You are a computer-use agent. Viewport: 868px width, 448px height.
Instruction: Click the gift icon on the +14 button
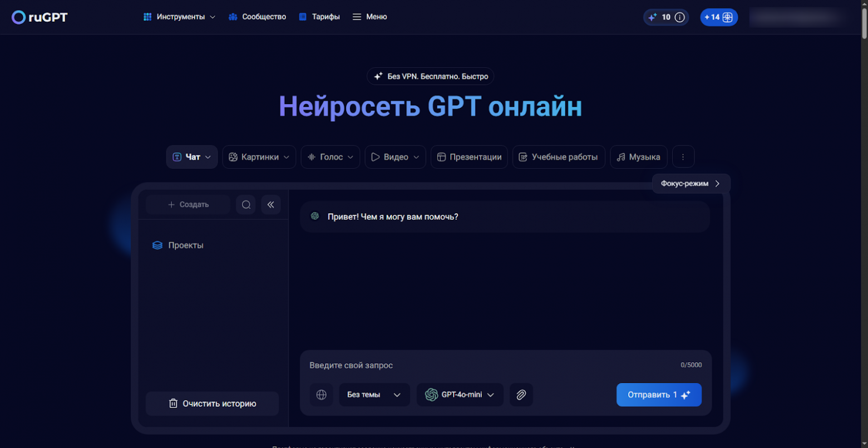727,17
